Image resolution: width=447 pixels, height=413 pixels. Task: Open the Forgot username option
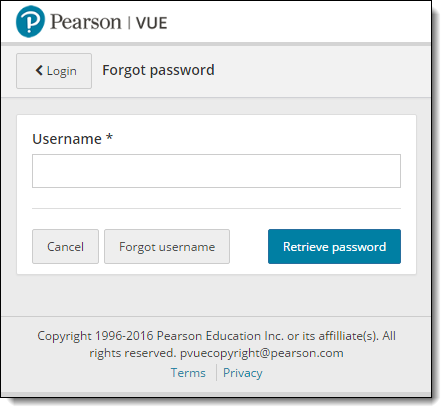click(x=167, y=246)
